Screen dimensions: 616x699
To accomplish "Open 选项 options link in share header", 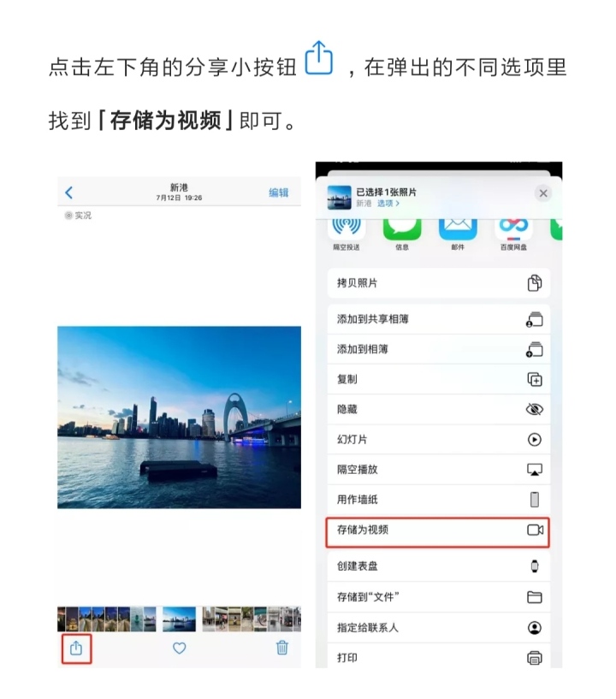I will coord(388,204).
